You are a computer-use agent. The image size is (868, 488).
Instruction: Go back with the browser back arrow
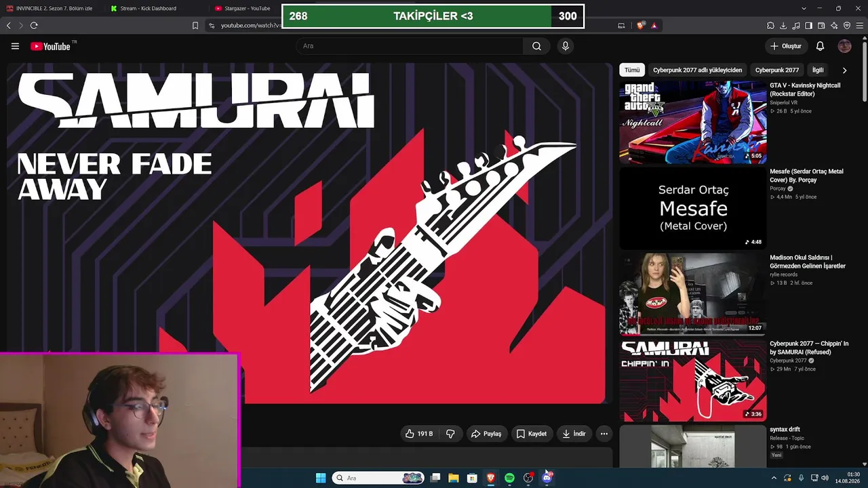point(9,26)
